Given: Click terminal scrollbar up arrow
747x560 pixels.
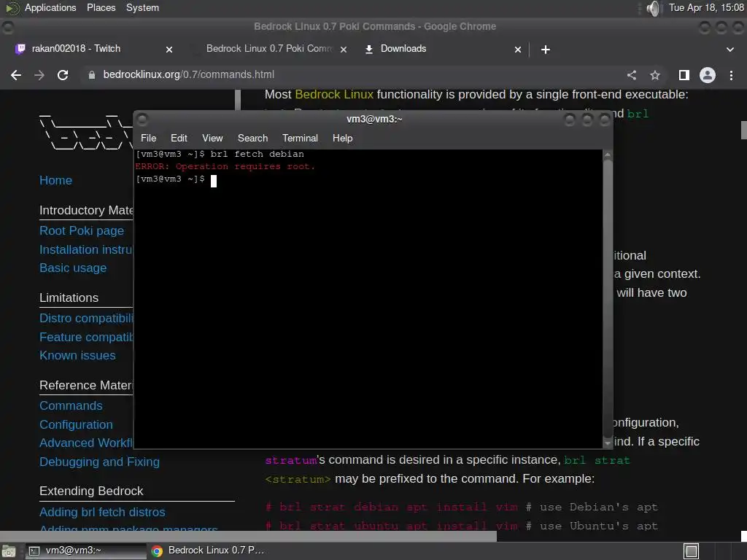Looking at the screenshot, I should (x=608, y=155).
